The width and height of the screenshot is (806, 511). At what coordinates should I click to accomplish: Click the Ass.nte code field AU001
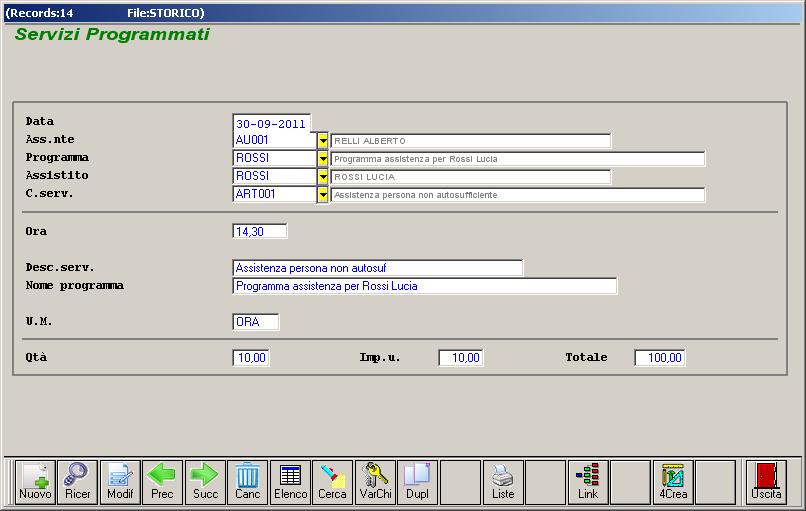point(274,140)
